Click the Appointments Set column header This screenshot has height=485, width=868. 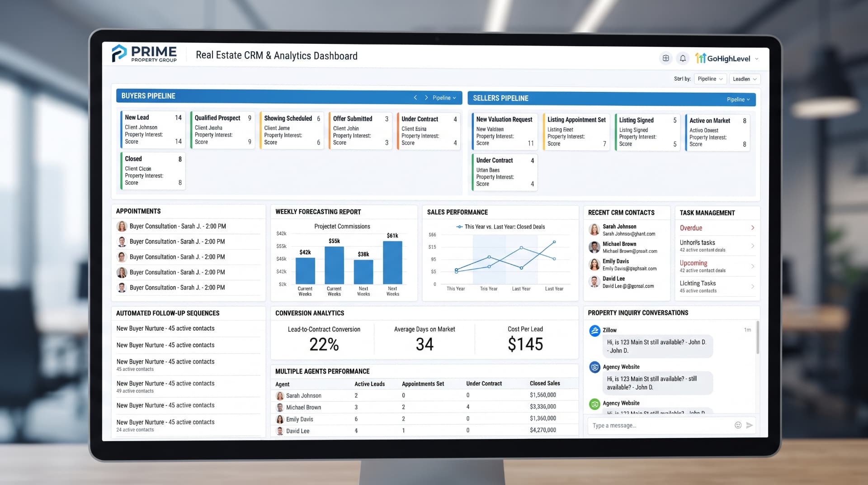pyautogui.click(x=423, y=384)
